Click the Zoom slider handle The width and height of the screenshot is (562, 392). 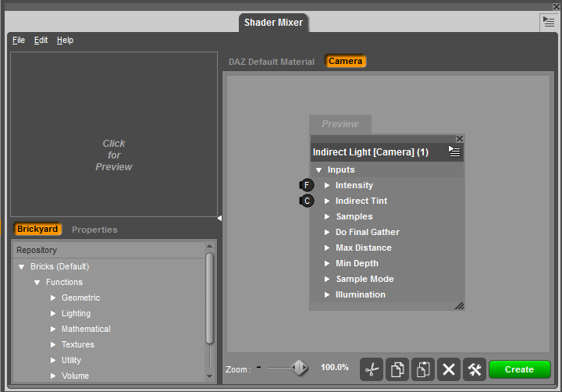(299, 368)
